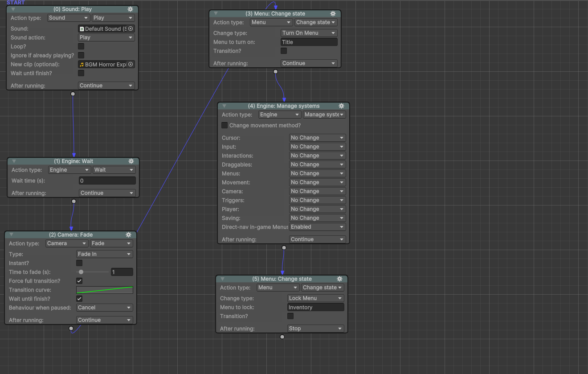The image size is (588, 374).
Task: Click the Default Sound object field
Action: click(x=106, y=29)
